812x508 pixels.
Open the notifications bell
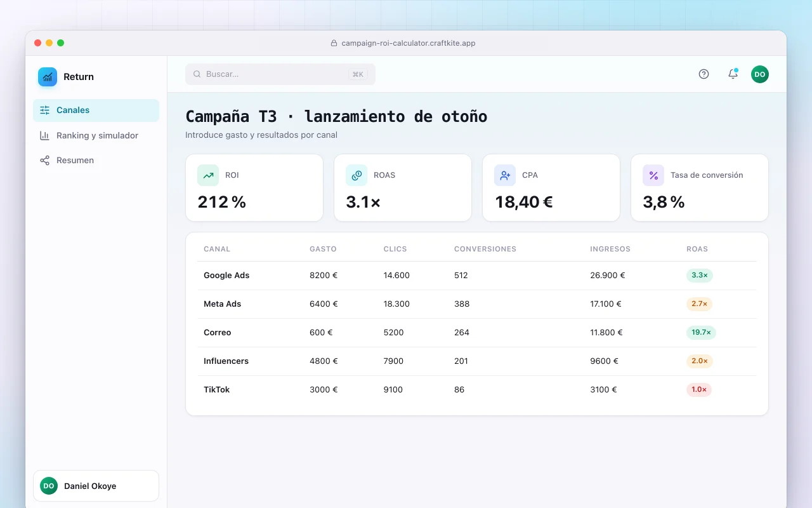tap(733, 74)
